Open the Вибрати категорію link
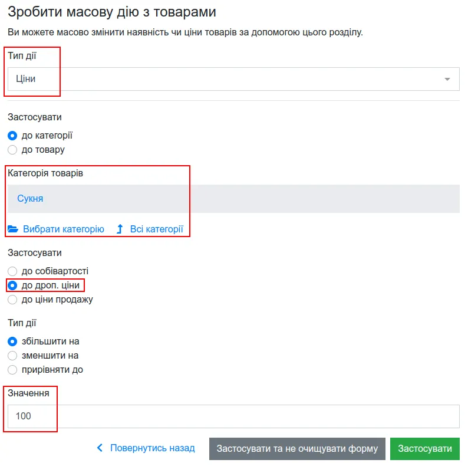The height and width of the screenshot is (476, 468). click(x=64, y=229)
